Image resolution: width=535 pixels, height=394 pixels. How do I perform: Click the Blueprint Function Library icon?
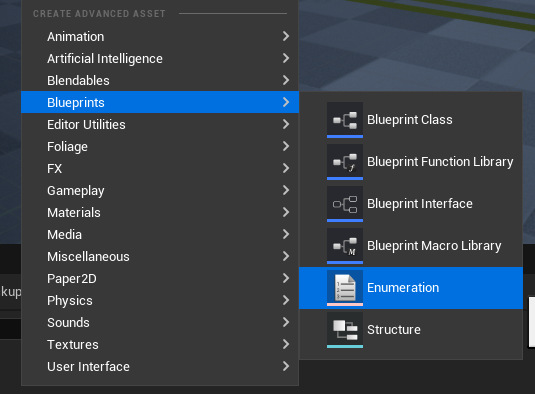pos(345,162)
